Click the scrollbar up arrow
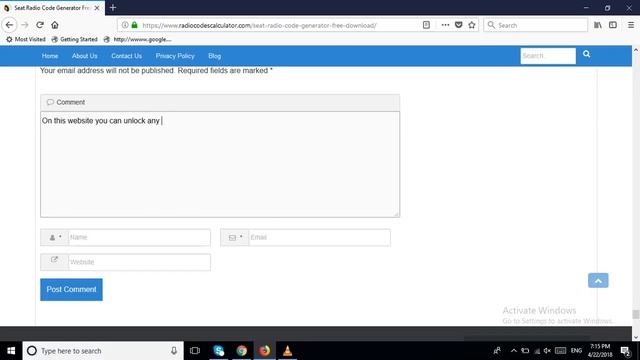This screenshot has height=360, width=640. (636, 50)
